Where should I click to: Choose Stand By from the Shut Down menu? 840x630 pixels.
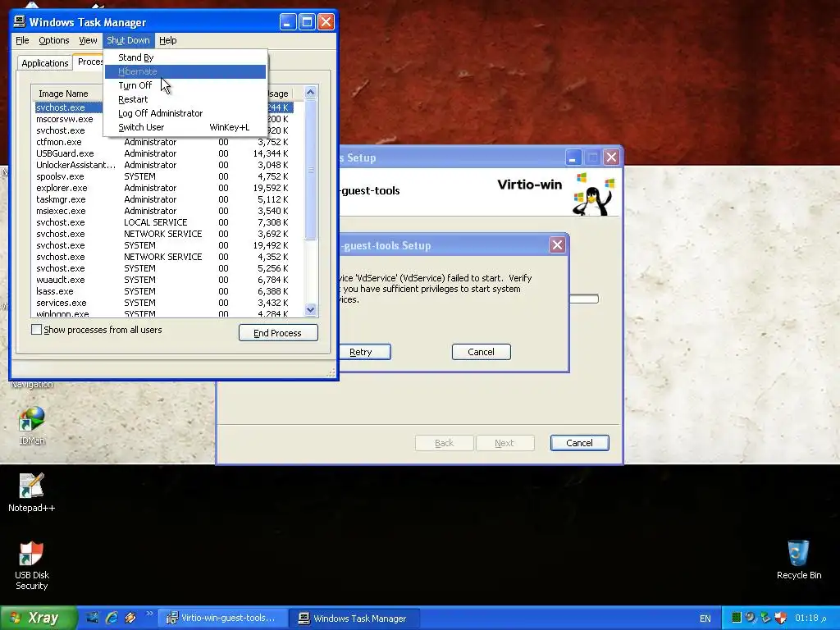click(185, 57)
